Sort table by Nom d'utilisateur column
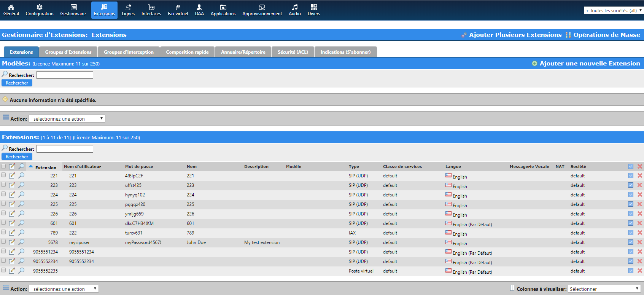The image size is (644, 295). pyautogui.click(x=83, y=167)
